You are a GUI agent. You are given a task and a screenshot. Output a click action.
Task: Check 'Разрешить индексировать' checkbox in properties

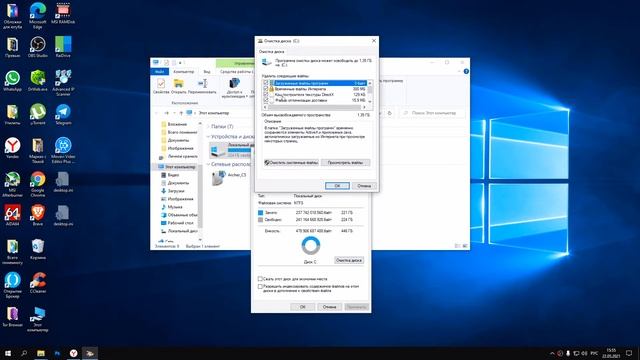pyautogui.click(x=260, y=287)
